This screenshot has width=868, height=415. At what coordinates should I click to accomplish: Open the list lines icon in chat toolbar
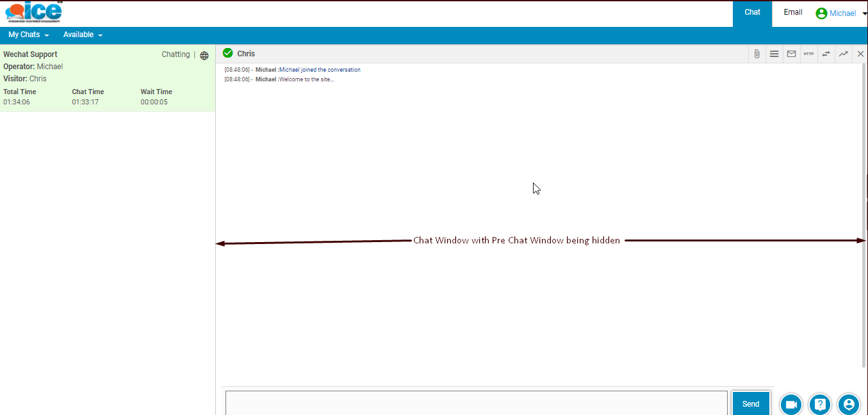[x=774, y=54]
